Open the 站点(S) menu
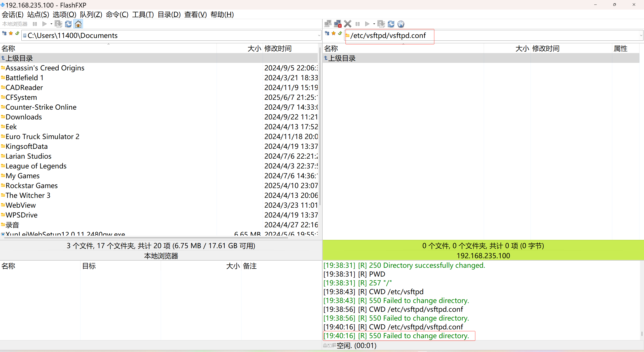This screenshot has height=352, width=644. point(38,15)
